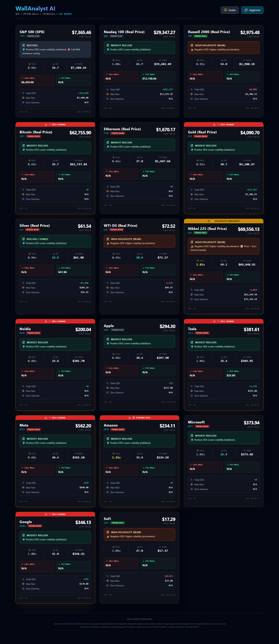Click the Nikkei 225 Zero Gamma value $72,324.18
Screen dimensions: 279x644
point(251,299)
